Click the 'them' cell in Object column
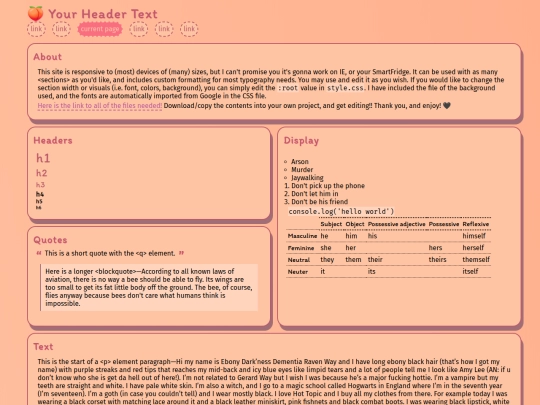Viewport: 540px width, 405px height. (353, 260)
